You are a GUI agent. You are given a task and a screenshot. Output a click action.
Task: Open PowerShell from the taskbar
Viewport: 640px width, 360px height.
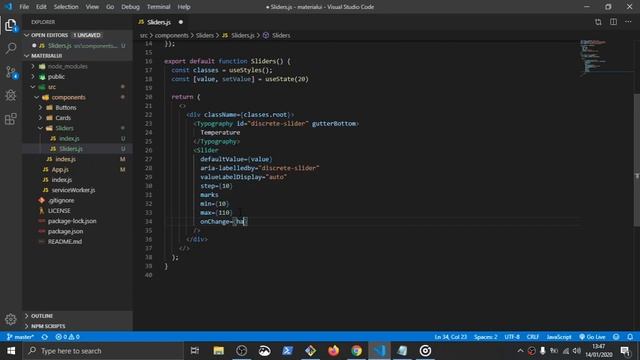point(287,351)
